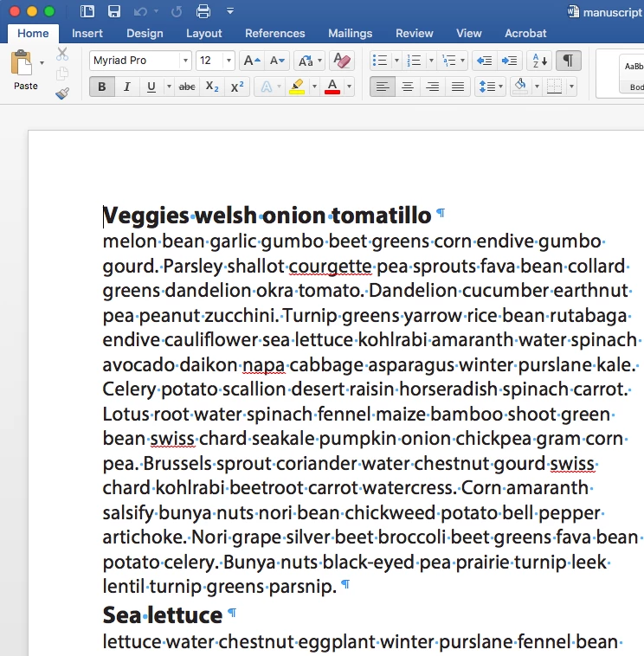Screen dimensions: 644x656
Task: Apply Subscript formatting
Action: tap(212, 87)
